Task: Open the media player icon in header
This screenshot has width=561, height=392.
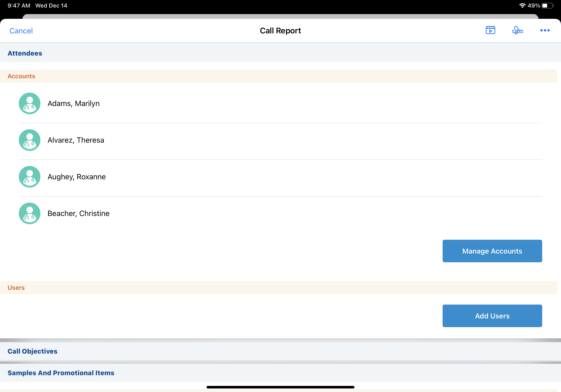Action: point(490,30)
